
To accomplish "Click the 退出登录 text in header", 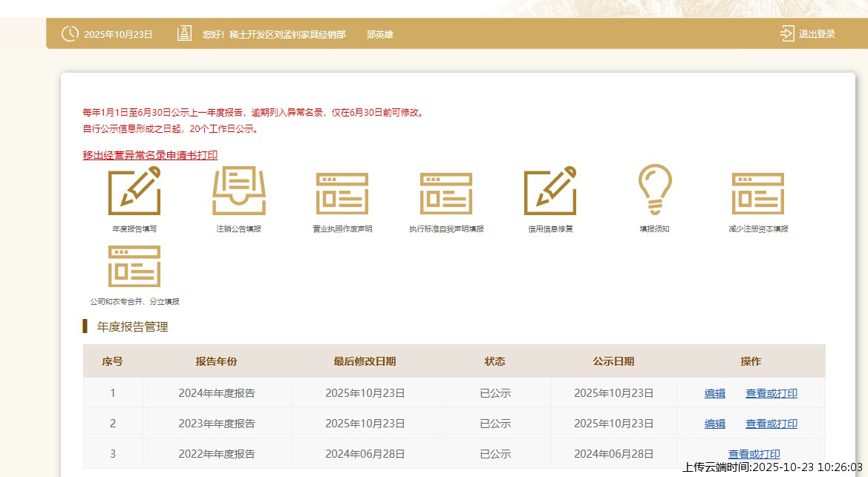I will tap(817, 34).
